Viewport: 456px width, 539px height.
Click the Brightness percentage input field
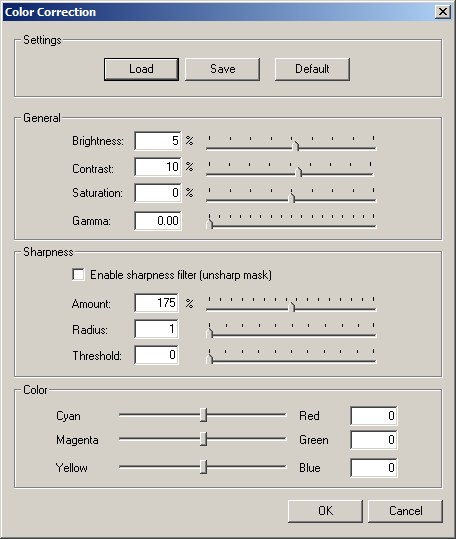(158, 141)
